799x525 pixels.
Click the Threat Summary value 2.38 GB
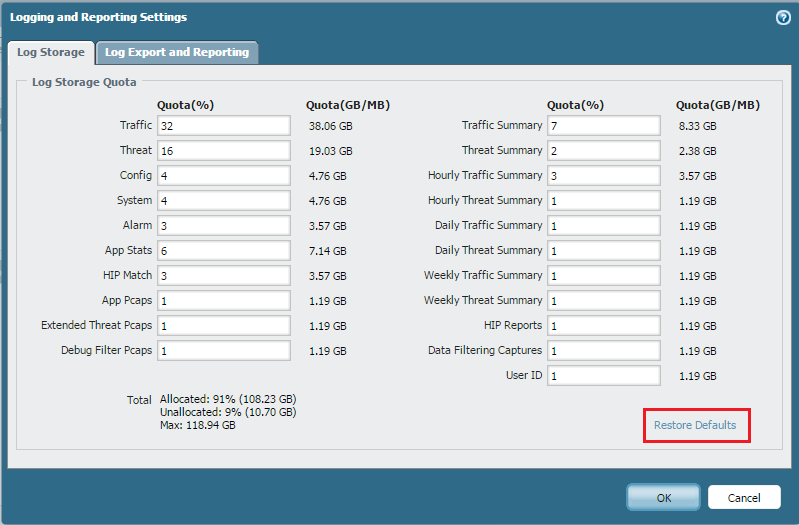point(698,151)
